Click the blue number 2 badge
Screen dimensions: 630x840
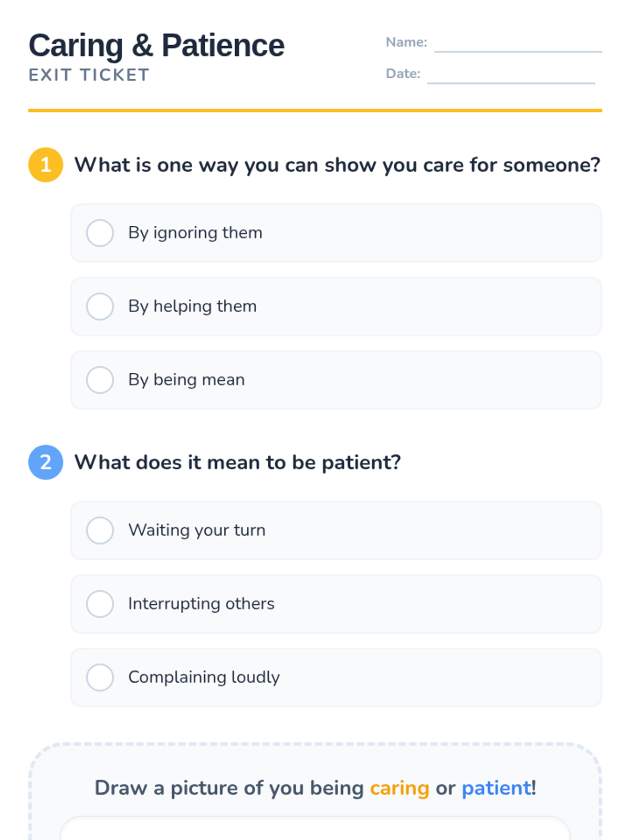tap(46, 463)
